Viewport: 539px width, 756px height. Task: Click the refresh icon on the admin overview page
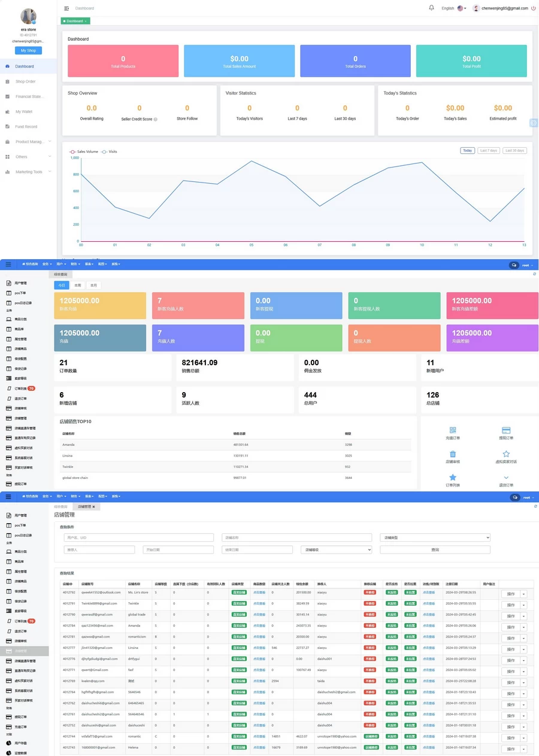pyautogui.click(x=534, y=274)
